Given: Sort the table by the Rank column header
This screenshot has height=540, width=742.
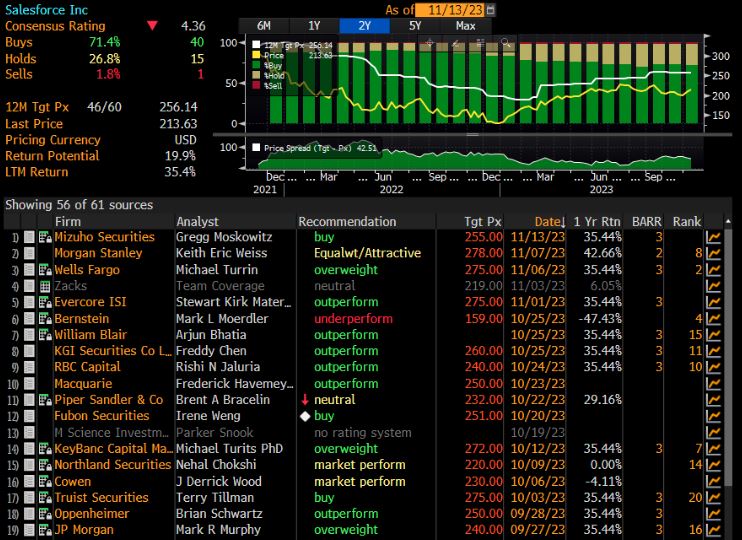Looking at the screenshot, I should [x=687, y=221].
